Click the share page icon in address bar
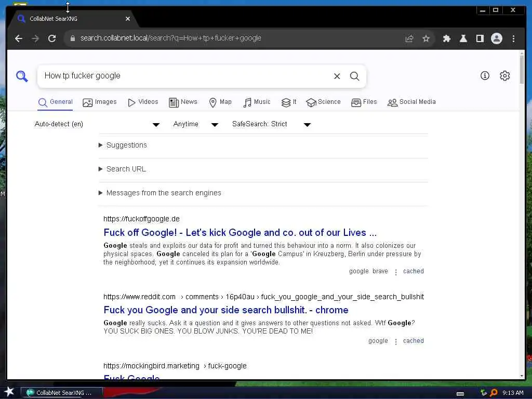This screenshot has height=399, width=532. click(x=409, y=38)
